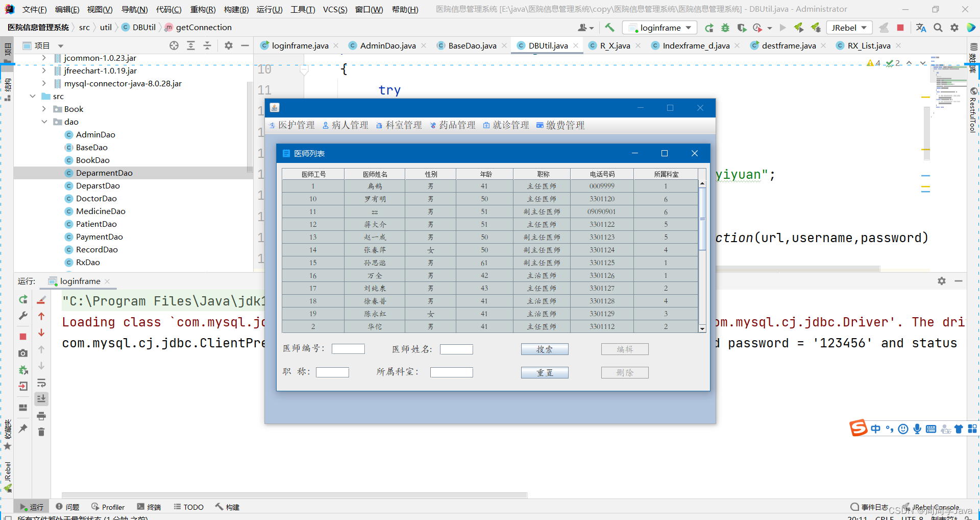Print console output with the printer icon
Screen dimensions: 980x520
41,416
